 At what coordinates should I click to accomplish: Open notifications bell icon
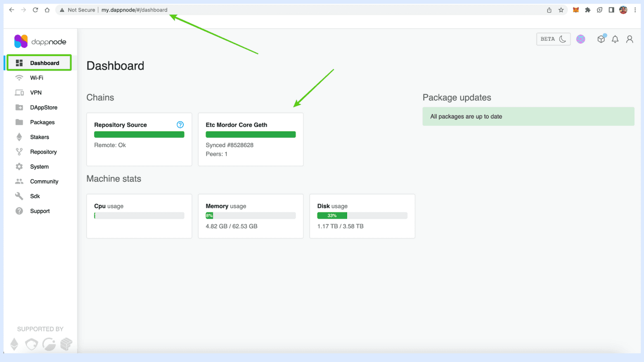[x=615, y=39]
